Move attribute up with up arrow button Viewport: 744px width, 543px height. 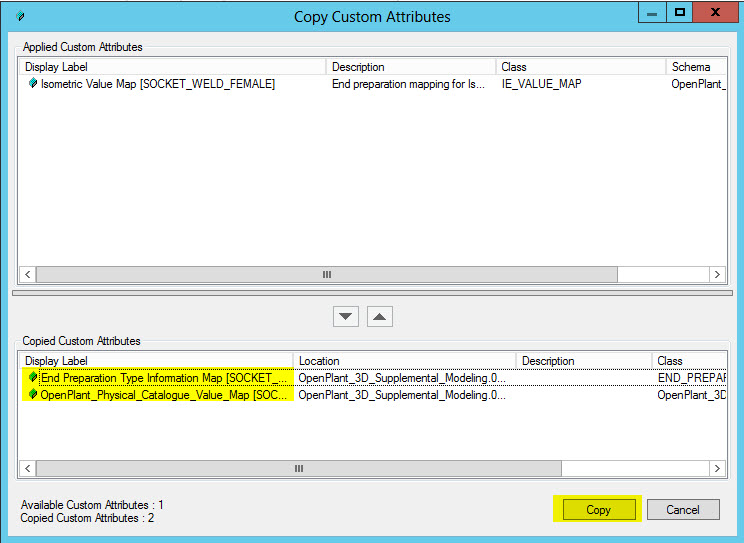click(x=380, y=316)
